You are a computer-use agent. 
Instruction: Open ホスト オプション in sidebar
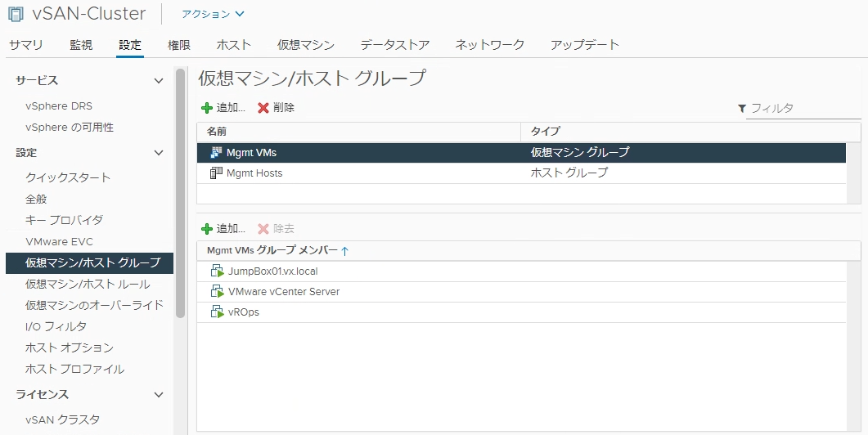pos(70,348)
